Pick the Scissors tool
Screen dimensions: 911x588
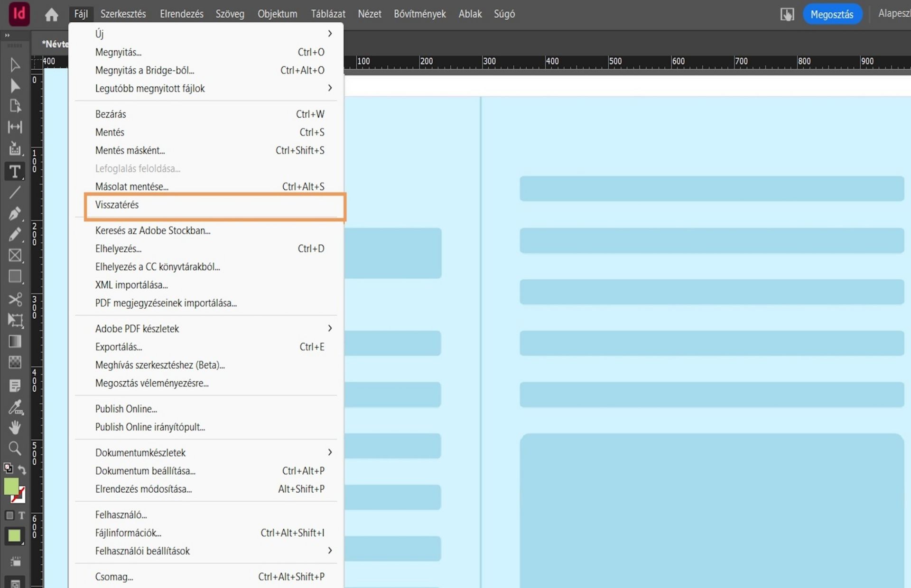15,299
